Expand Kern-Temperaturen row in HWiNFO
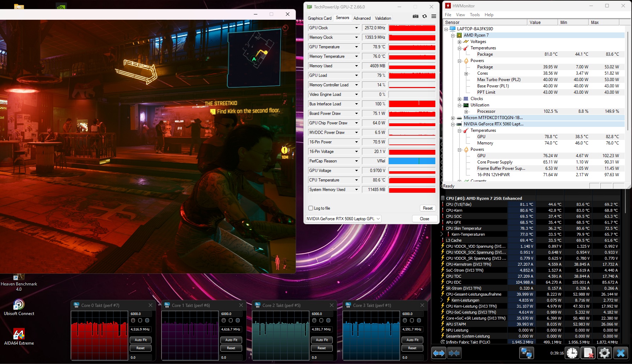This screenshot has width=632, height=364. click(442, 234)
